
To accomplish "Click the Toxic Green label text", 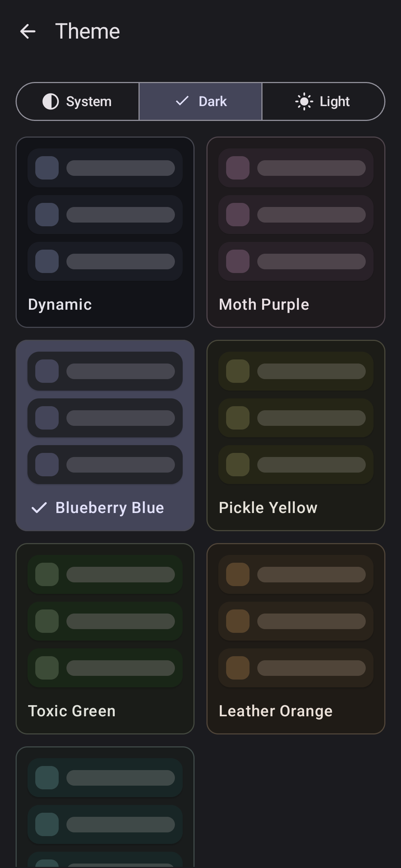I will [72, 711].
